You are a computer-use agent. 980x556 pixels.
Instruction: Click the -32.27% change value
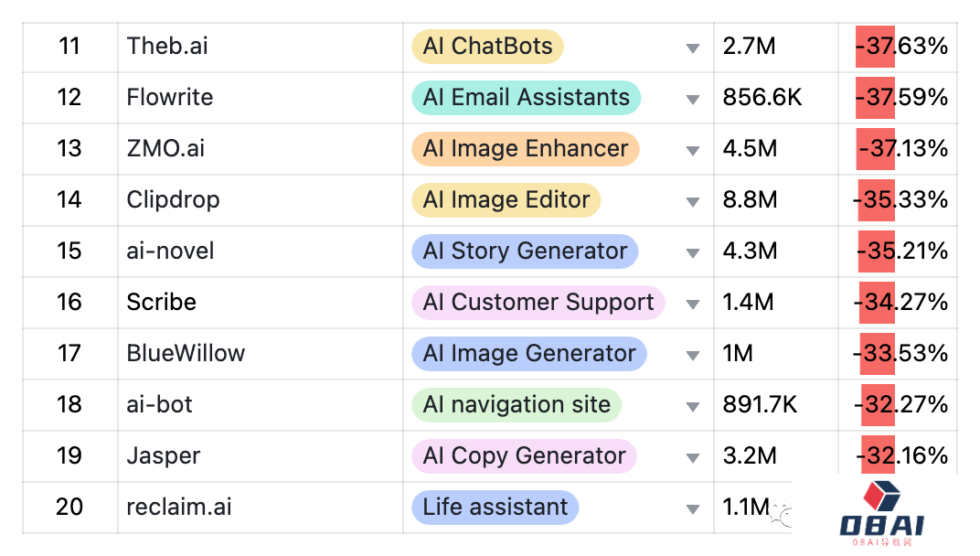[x=901, y=405]
